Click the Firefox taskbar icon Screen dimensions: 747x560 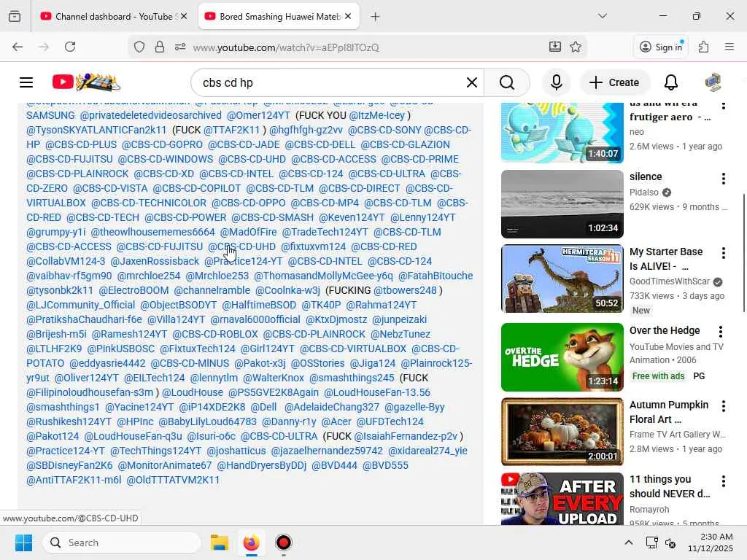(251, 542)
